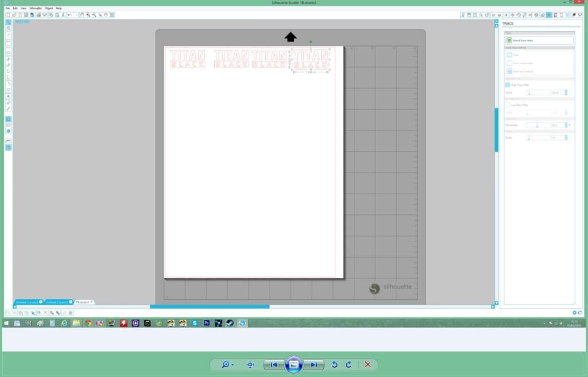This screenshot has height=377, width=588.
Task: Start the slideshow in Photo Viewer
Action: [x=293, y=364]
